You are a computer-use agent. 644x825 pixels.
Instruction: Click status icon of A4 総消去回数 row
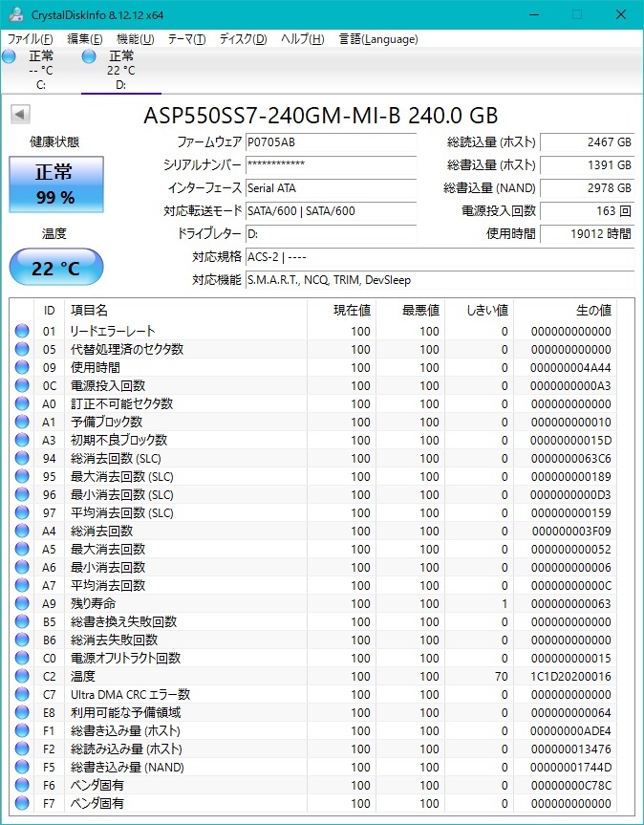click(22, 531)
